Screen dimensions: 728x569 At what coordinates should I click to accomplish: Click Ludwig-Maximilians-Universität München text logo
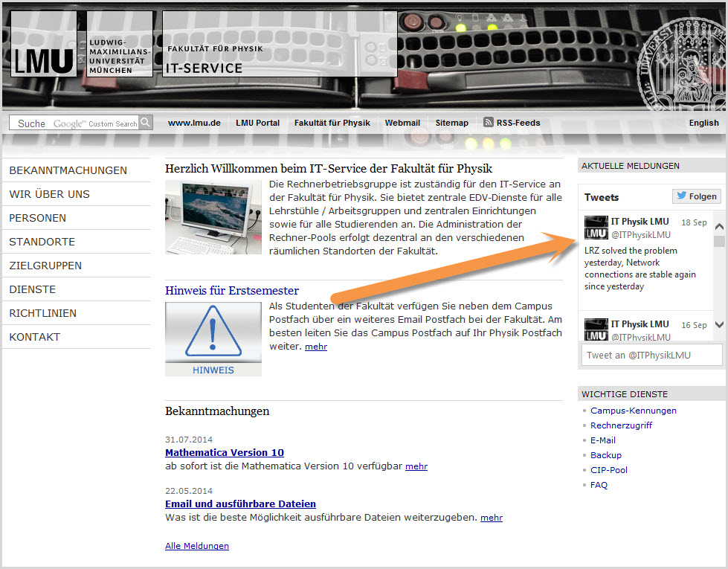point(119,44)
